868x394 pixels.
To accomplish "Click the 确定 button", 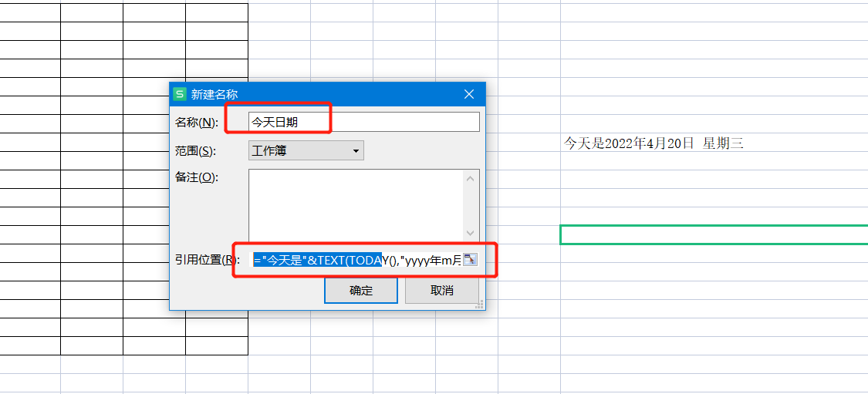I will tap(361, 291).
